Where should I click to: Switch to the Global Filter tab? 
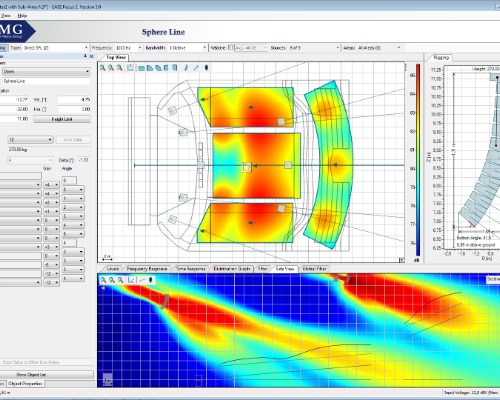314,269
